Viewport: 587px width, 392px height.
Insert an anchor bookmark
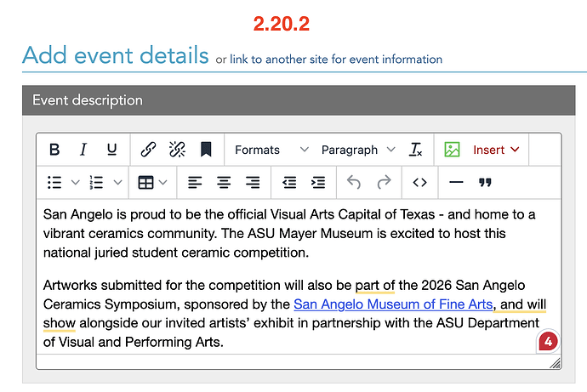tap(205, 150)
